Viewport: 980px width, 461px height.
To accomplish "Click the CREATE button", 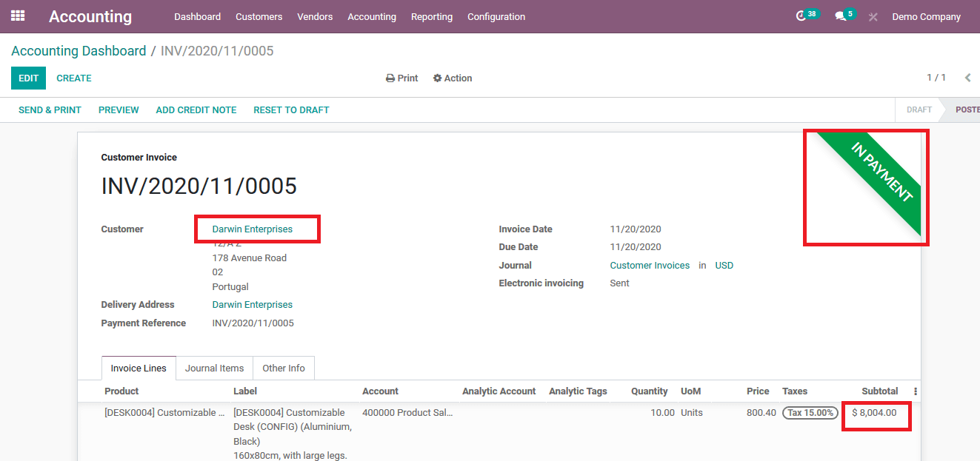I will pyautogui.click(x=74, y=78).
